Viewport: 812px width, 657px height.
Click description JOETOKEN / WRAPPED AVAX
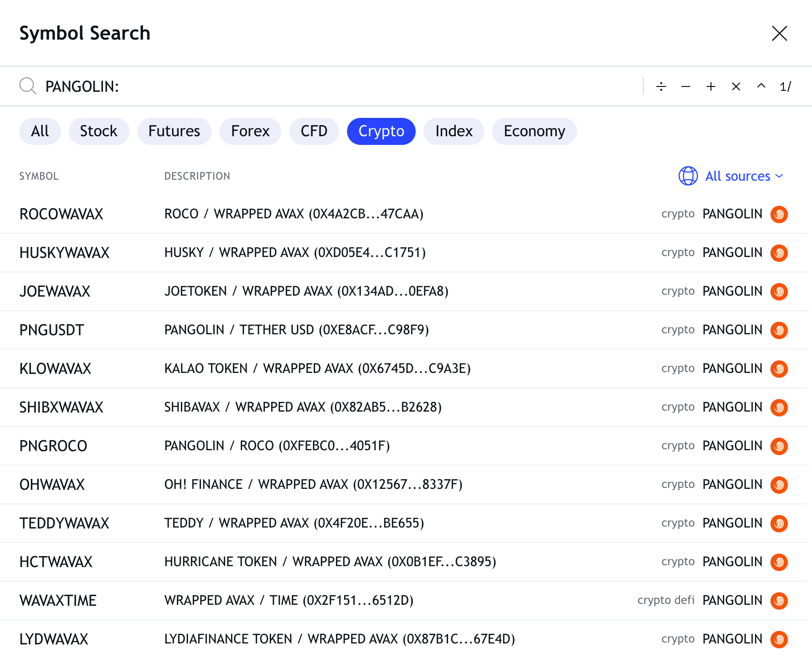point(306,291)
